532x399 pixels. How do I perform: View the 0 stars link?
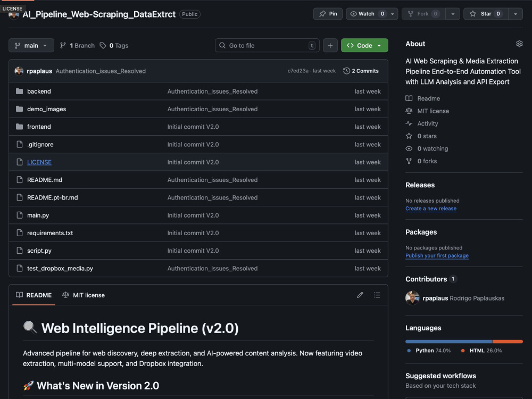(x=421, y=136)
